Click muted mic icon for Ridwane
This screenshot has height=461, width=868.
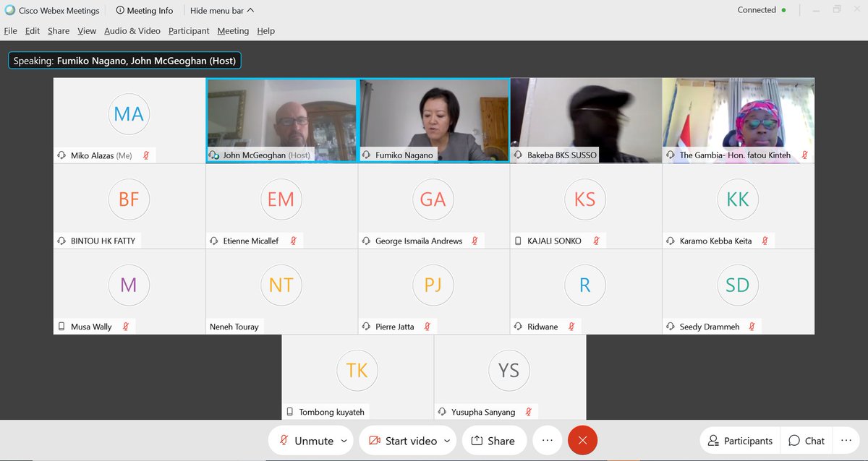point(571,327)
